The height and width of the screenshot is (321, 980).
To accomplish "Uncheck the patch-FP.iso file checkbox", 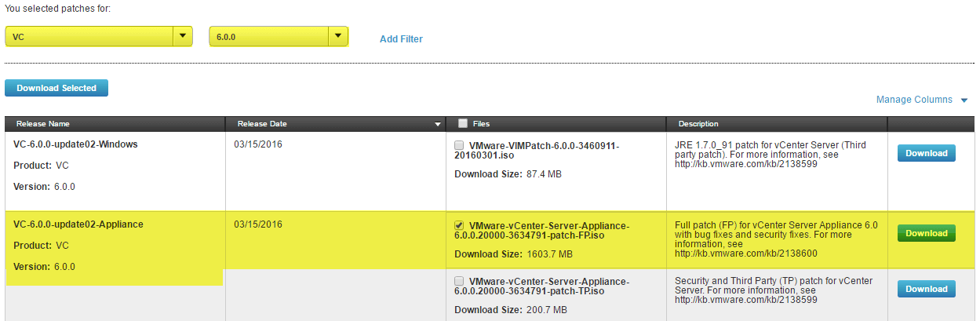I will coord(459,225).
